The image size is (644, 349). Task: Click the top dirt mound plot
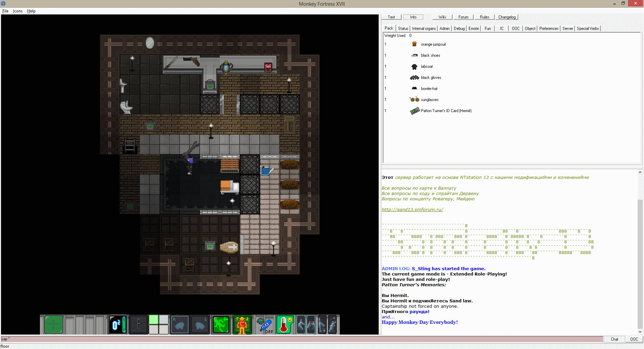tap(289, 165)
